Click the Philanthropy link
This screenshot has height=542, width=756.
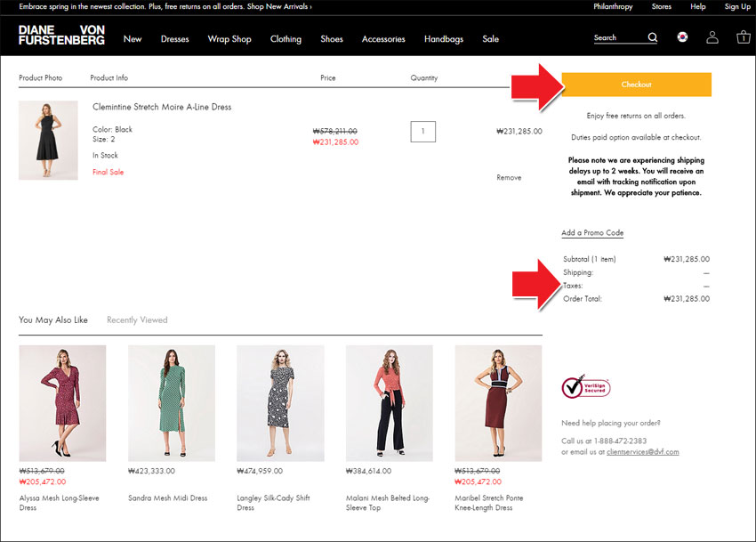point(613,7)
